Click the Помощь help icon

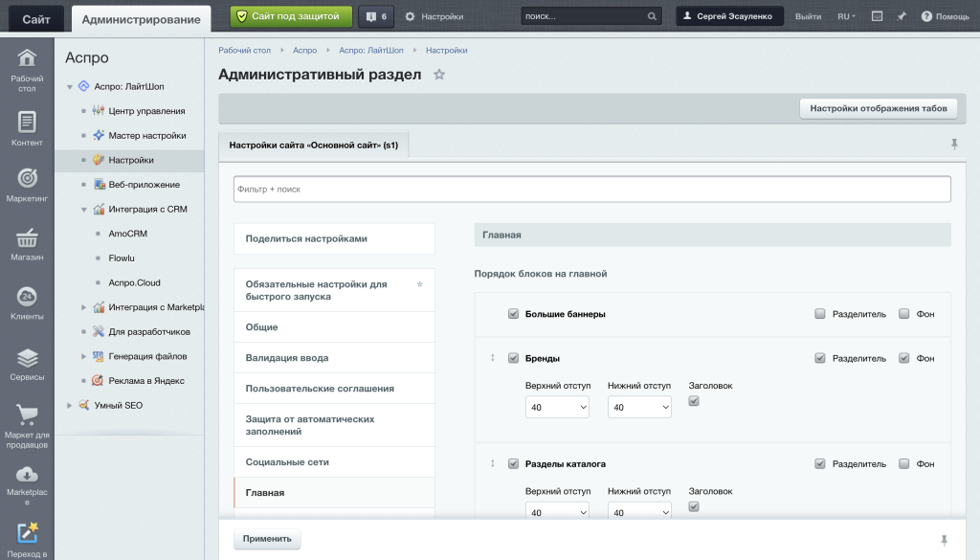[925, 16]
